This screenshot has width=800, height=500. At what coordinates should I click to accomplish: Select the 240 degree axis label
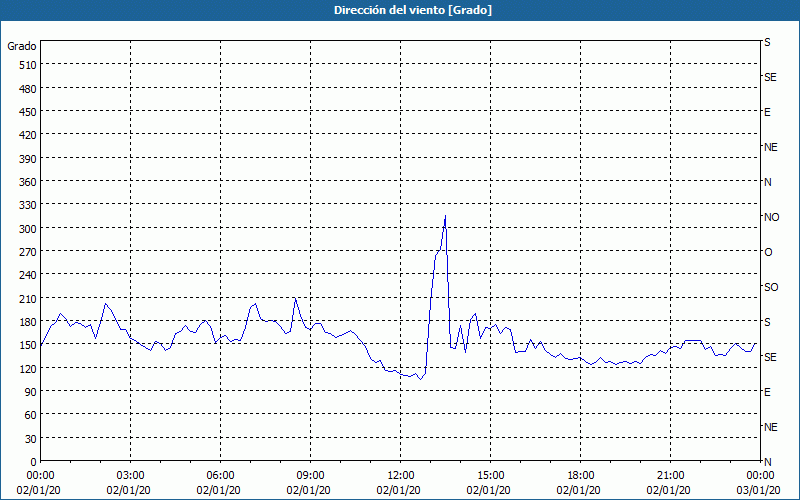point(28,276)
